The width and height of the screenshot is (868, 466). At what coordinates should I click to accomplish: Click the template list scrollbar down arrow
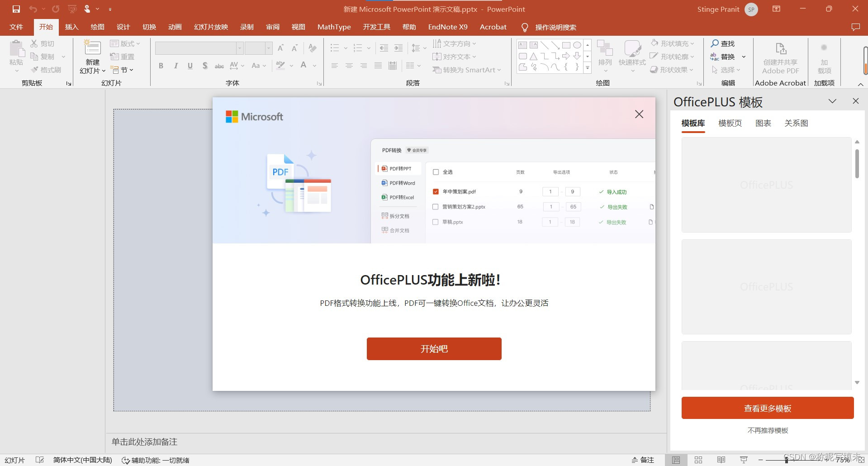click(x=857, y=383)
